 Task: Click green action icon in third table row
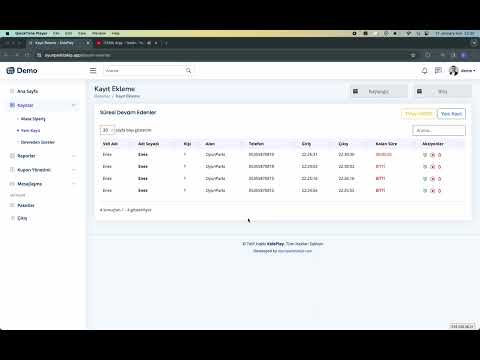425,179
